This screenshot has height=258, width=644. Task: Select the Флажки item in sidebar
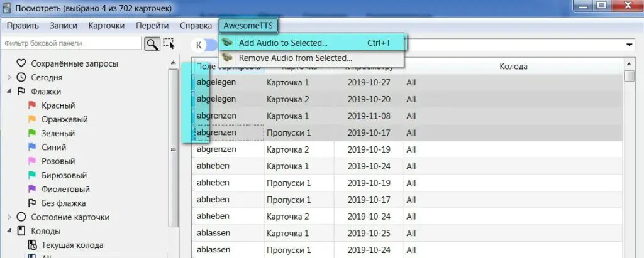(x=38, y=92)
